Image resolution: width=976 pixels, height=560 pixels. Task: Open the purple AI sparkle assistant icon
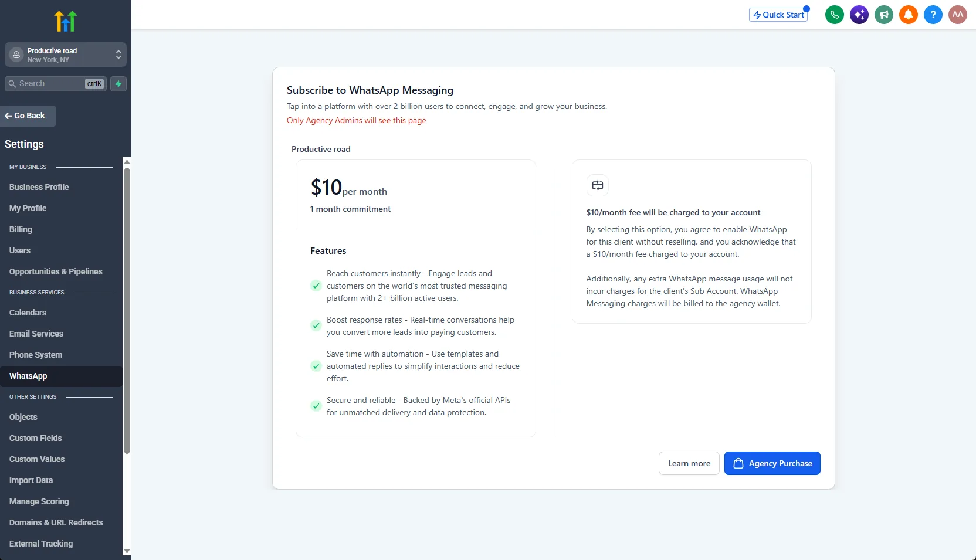(859, 15)
